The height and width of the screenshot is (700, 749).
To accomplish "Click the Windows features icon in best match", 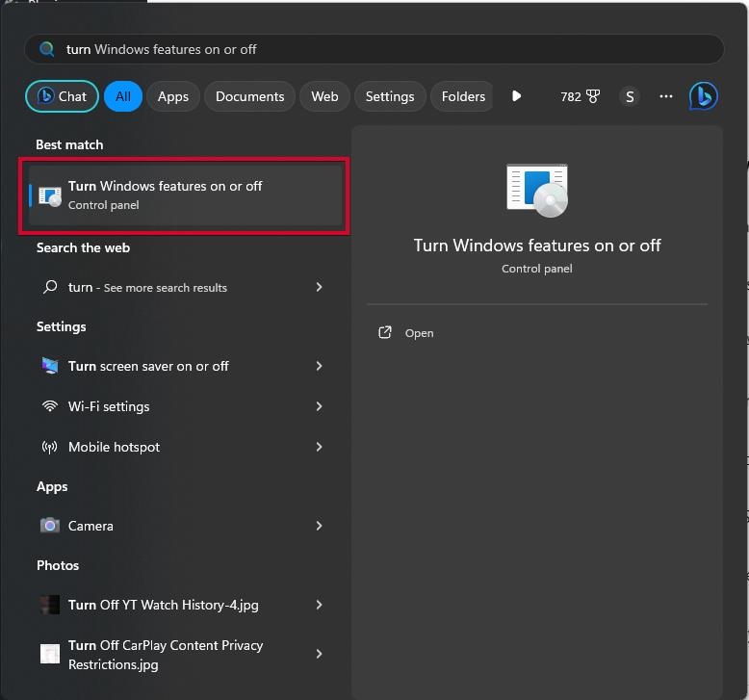I will point(50,195).
